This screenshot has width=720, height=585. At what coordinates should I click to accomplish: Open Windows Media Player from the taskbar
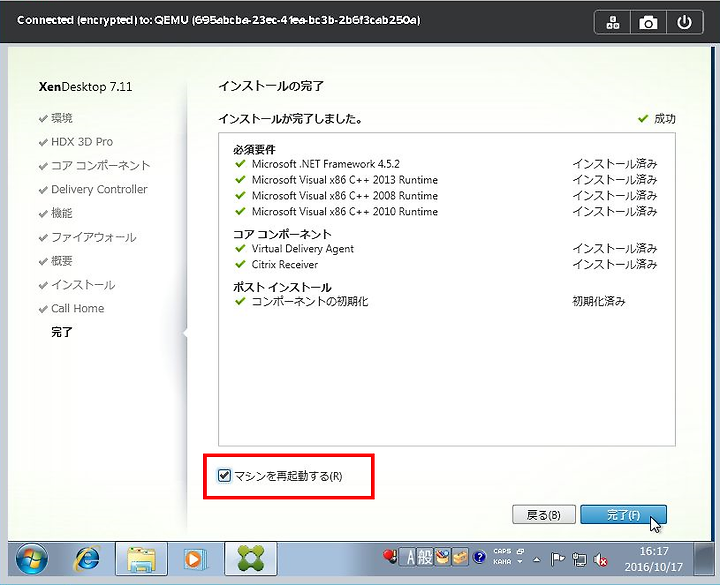(195, 558)
